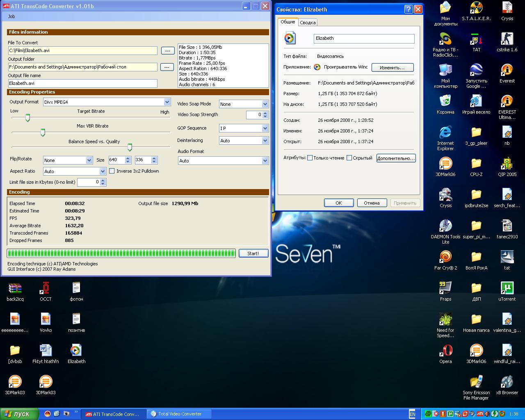This screenshot has width=525, height=420.
Task: Open the Audio Format dropdown
Action: 265,161
